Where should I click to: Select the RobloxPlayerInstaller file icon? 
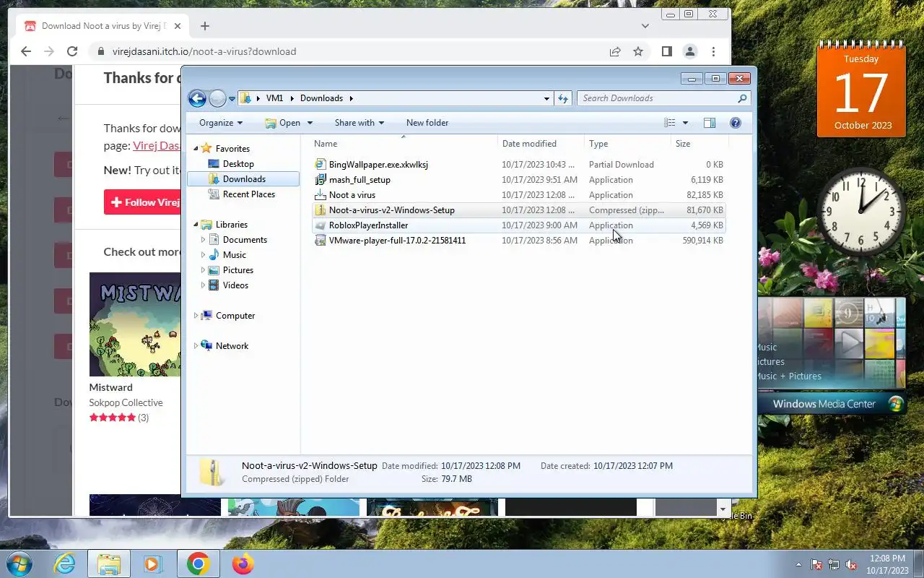point(321,225)
